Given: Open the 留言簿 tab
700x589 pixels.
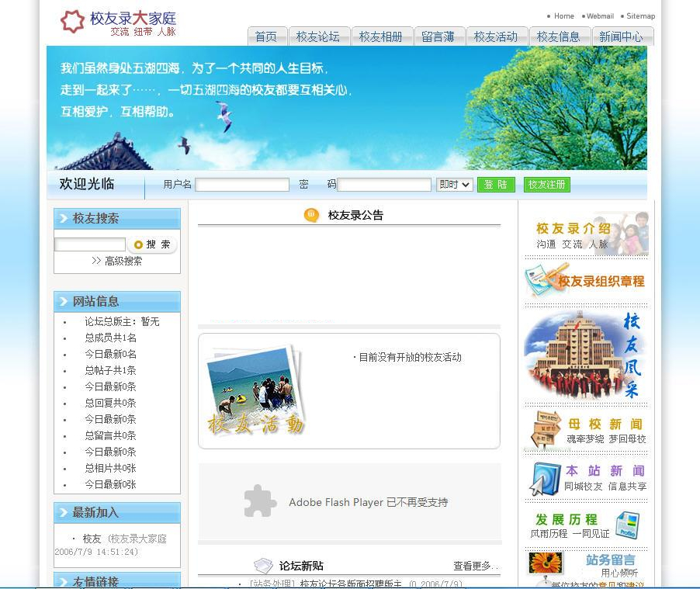Looking at the screenshot, I should pyautogui.click(x=439, y=36).
